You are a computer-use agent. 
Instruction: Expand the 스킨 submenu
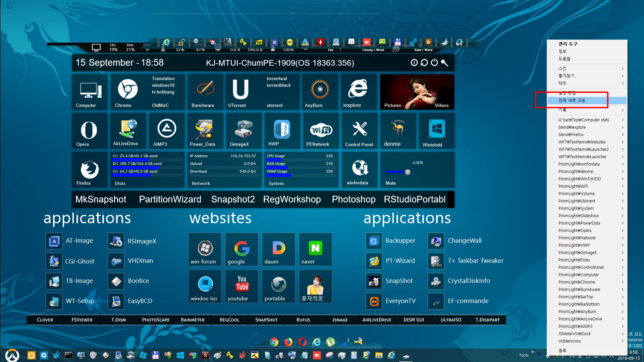(587, 68)
